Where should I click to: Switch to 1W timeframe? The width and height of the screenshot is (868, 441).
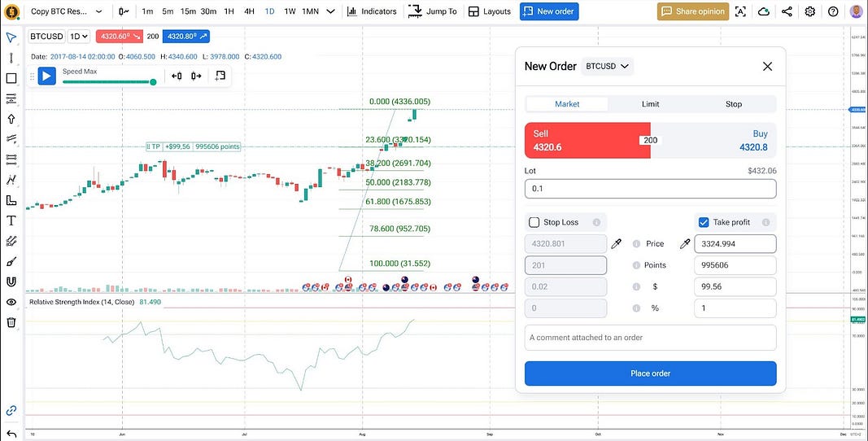coord(290,11)
